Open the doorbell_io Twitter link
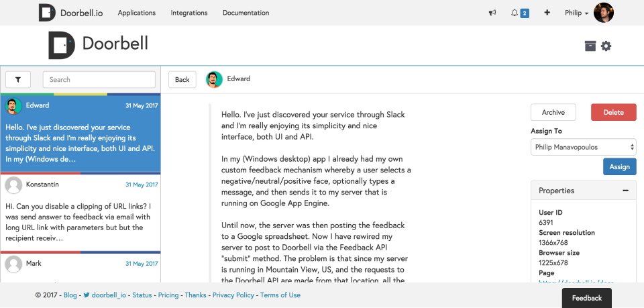Screen dimensions: 644x308 (109, 295)
